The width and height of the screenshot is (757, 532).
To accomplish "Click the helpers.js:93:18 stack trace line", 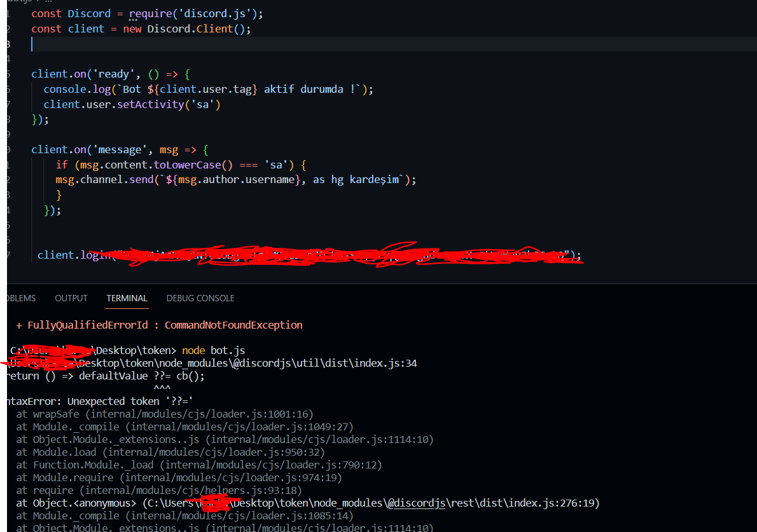I will coord(159,491).
